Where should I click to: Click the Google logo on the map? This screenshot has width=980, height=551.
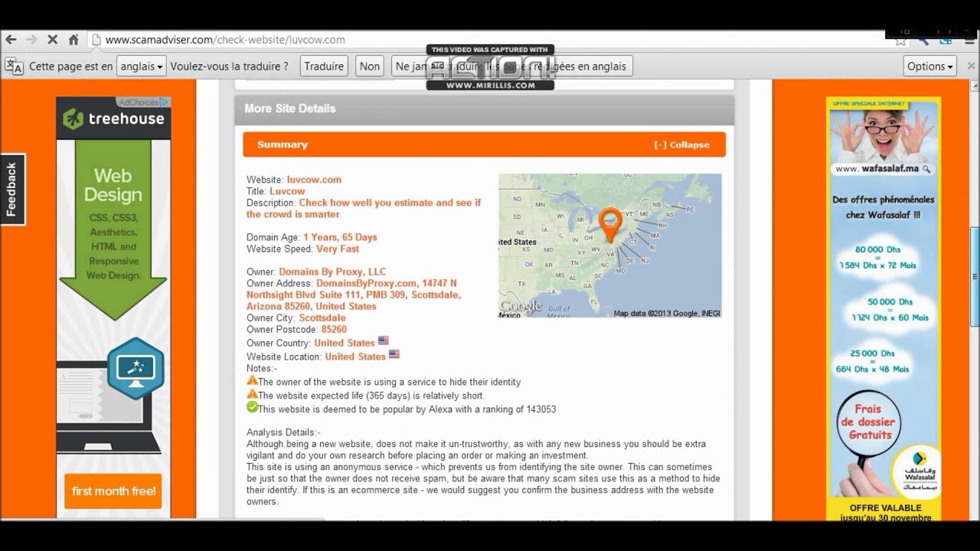coord(521,307)
